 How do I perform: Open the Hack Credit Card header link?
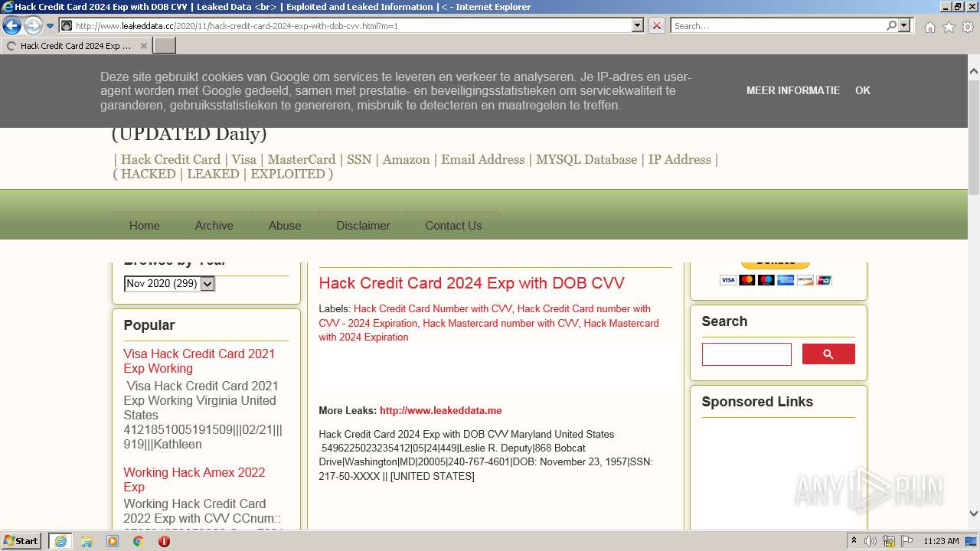coord(171,159)
